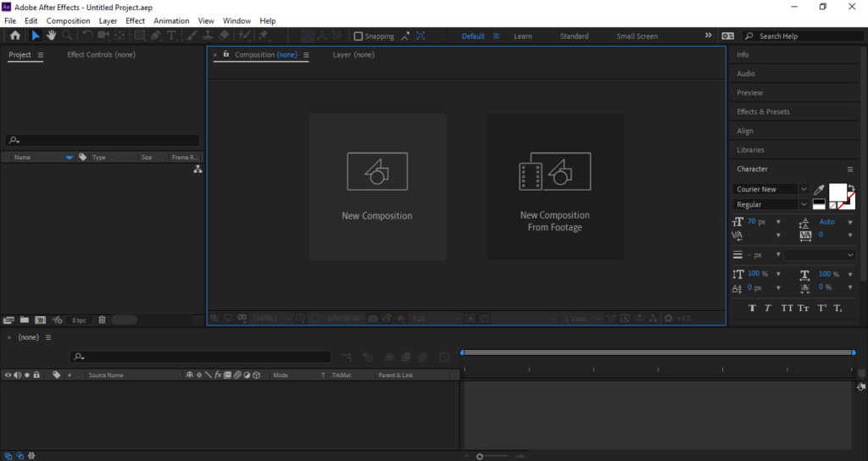Screen dimensions: 868x461
Task: Select the Brush tool
Action: tap(192, 36)
